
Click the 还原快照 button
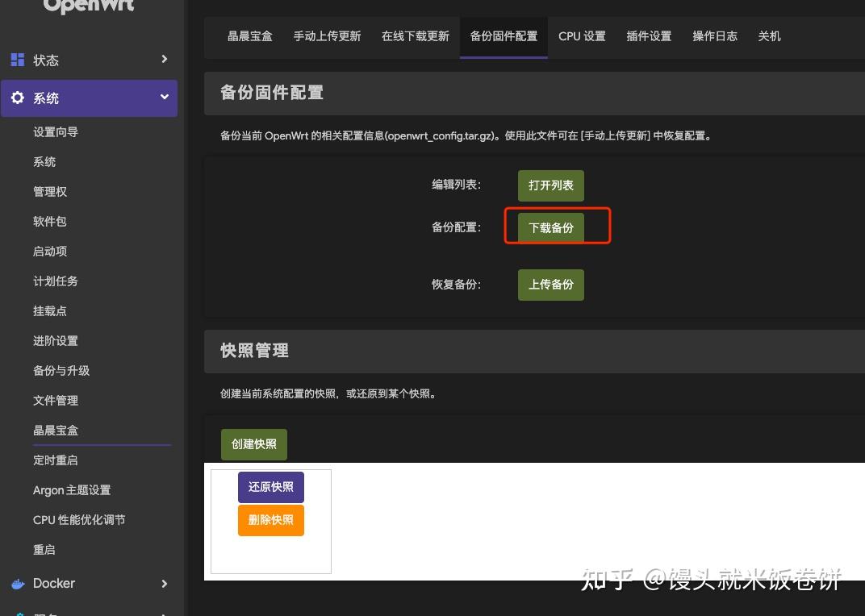270,487
